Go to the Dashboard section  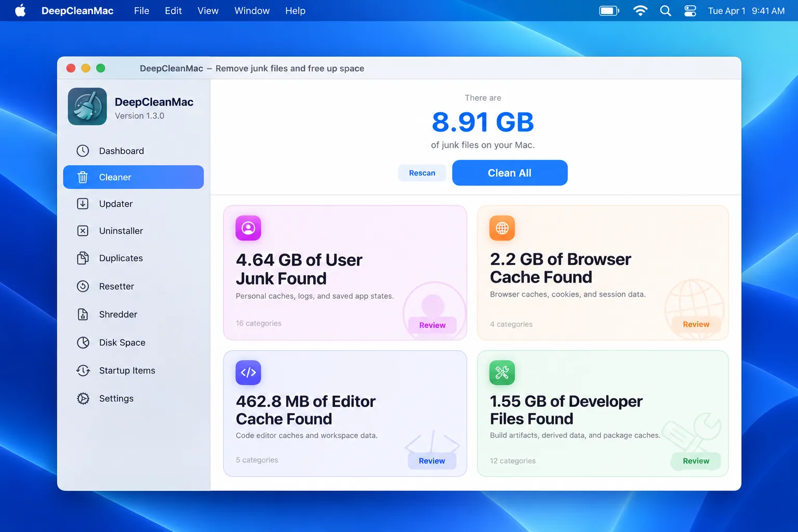[x=134, y=151]
